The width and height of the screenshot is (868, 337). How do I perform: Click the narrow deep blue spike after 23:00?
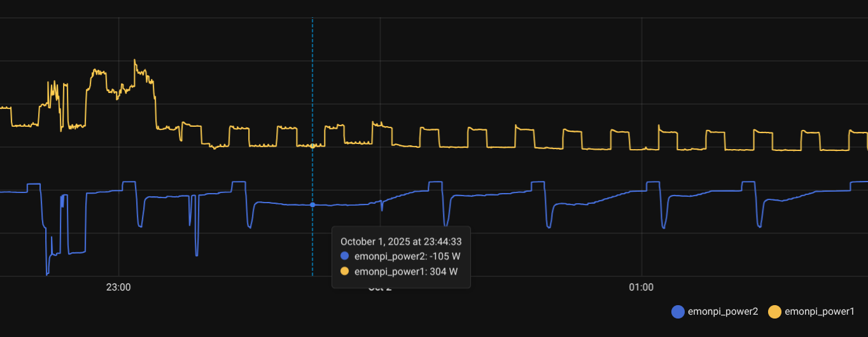197,254
